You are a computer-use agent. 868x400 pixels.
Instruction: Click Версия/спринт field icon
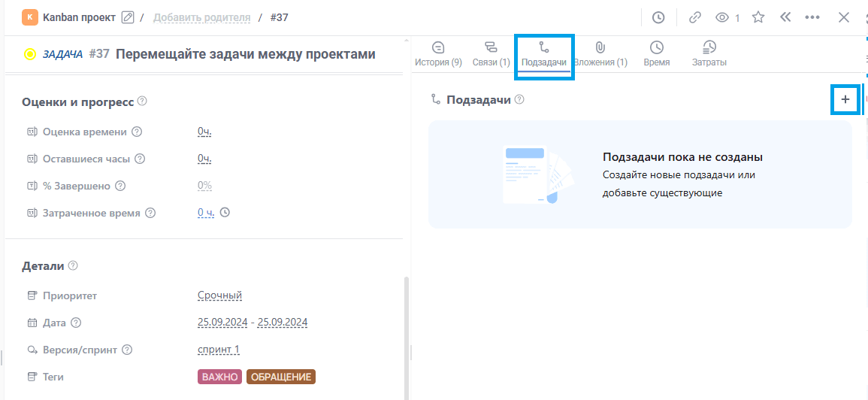[x=32, y=350]
